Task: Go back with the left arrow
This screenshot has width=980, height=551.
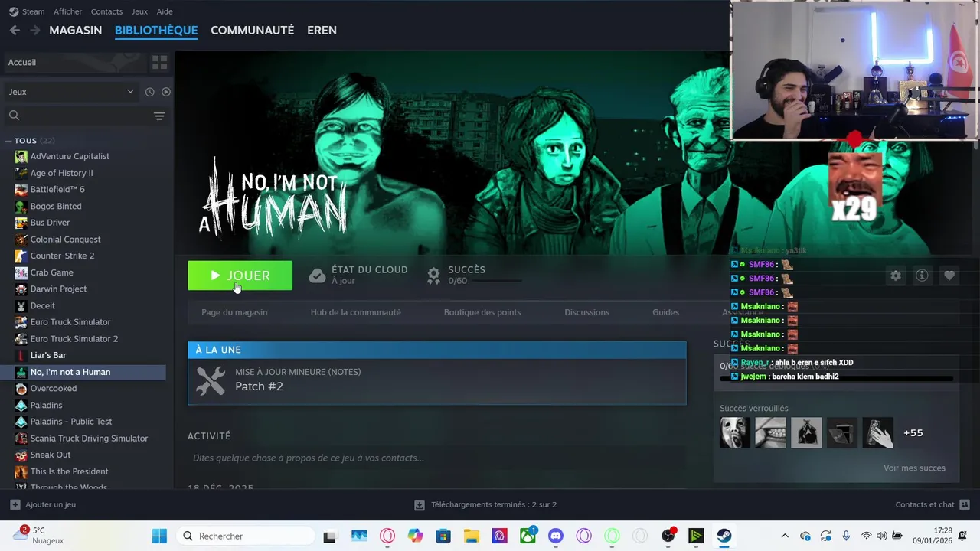Action: coord(15,30)
